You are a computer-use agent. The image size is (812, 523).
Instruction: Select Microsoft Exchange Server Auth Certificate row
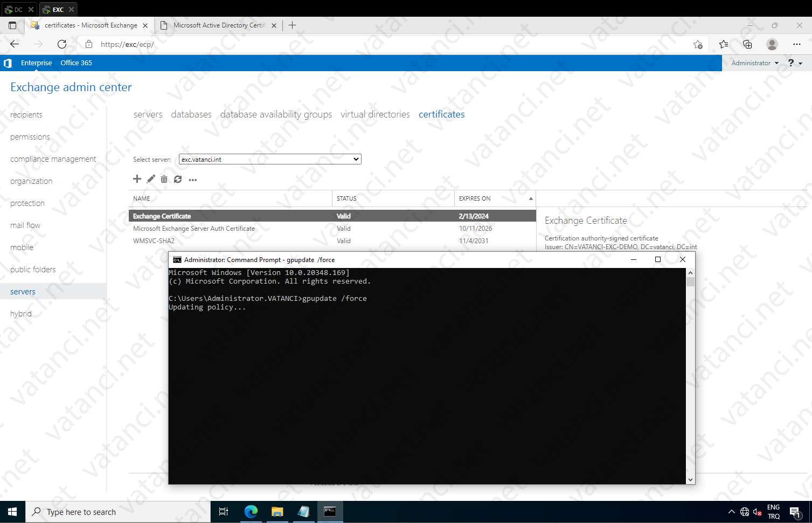pyautogui.click(x=332, y=229)
